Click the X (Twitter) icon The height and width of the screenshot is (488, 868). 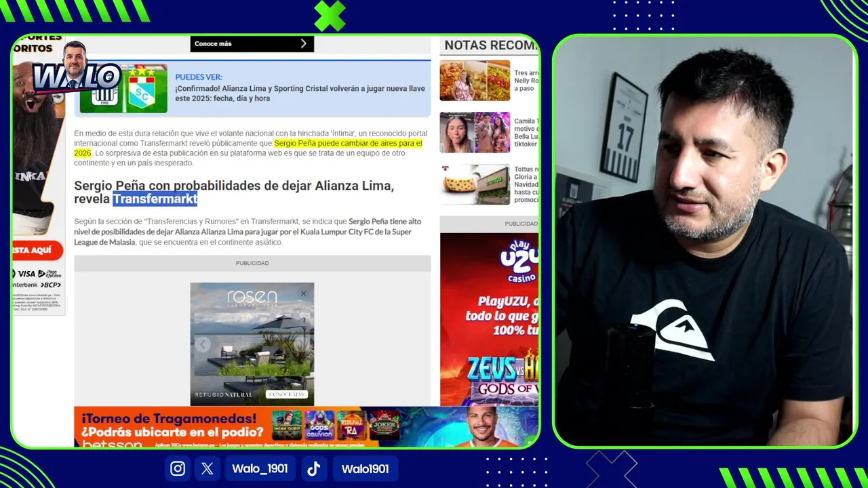pos(207,468)
